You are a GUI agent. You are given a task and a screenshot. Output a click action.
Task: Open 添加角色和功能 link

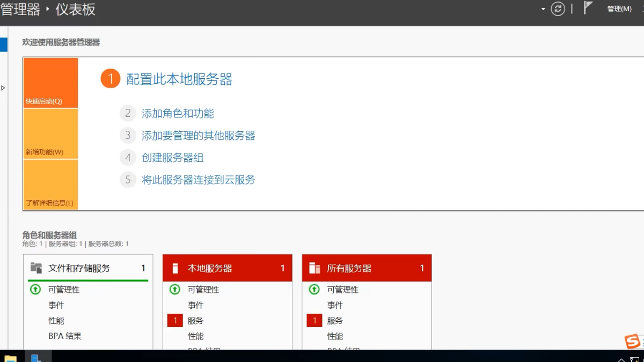178,114
